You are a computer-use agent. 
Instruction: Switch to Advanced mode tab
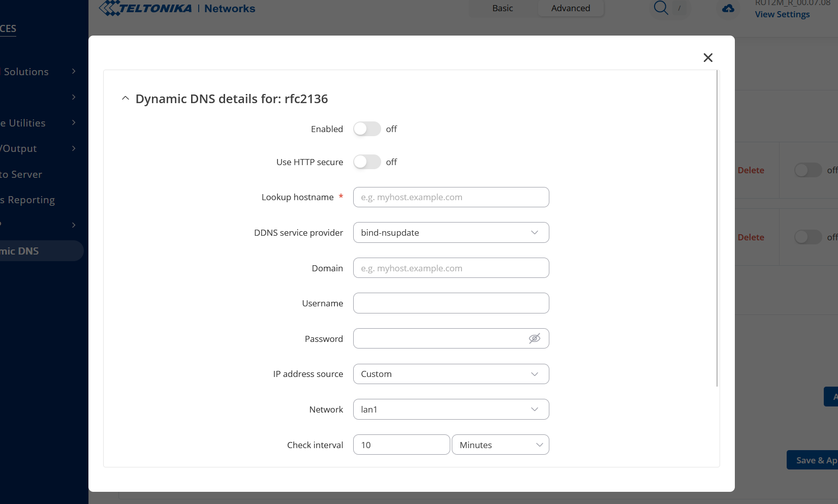pyautogui.click(x=571, y=8)
